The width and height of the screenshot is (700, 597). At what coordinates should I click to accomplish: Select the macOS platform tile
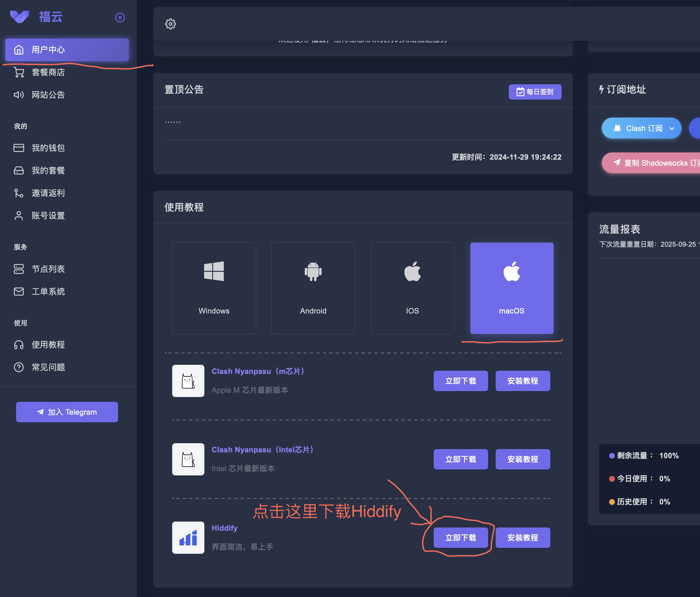click(511, 288)
